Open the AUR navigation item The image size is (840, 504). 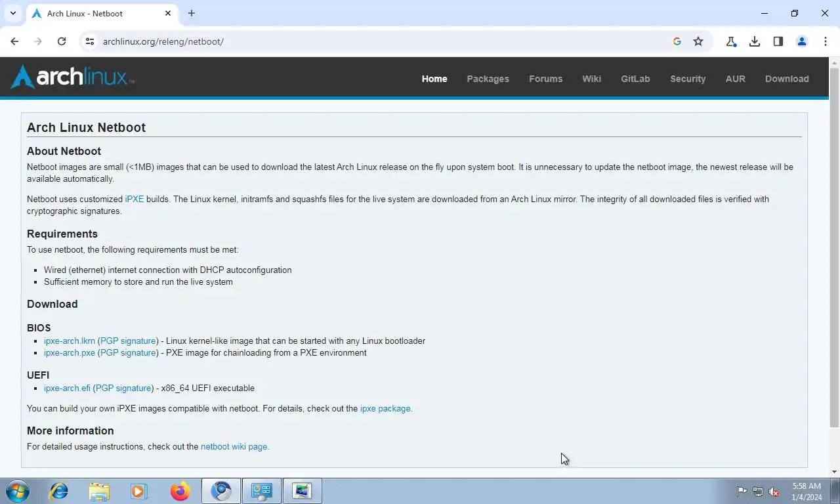point(735,79)
